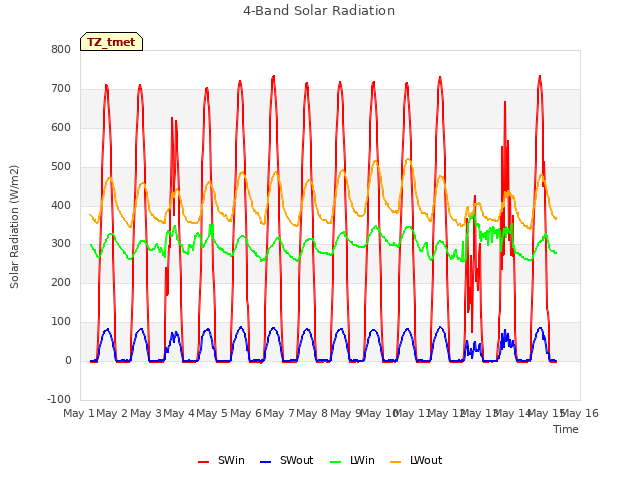Click the May 2 x-axis label

coord(112,413)
